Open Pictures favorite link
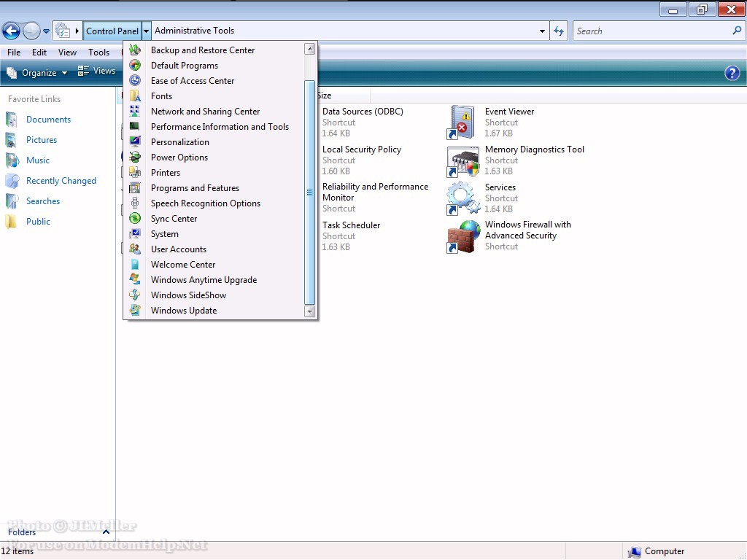This screenshot has width=747, height=560. (42, 140)
